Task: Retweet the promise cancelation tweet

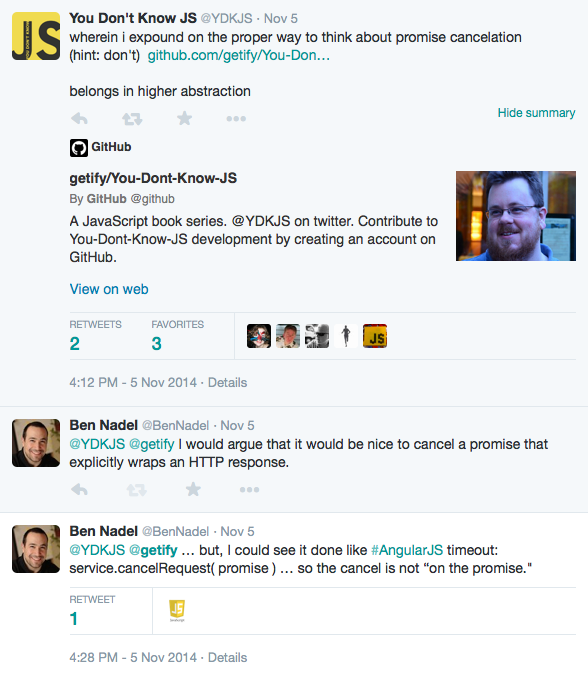Action: [132, 119]
